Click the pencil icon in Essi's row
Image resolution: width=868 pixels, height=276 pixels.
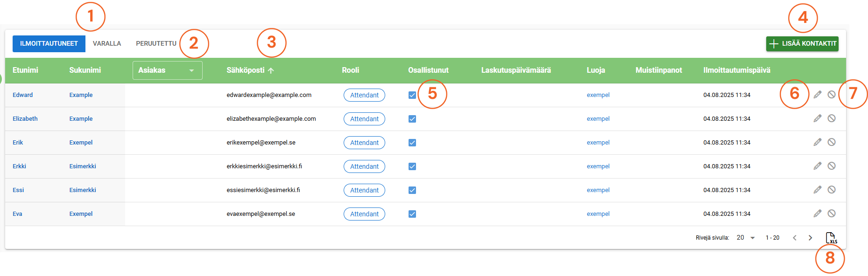click(817, 190)
